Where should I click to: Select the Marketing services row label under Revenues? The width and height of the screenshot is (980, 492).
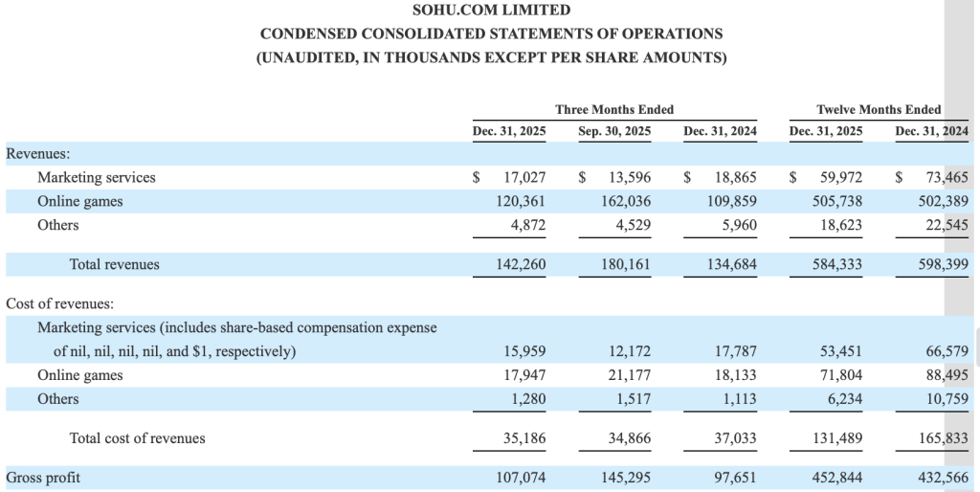point(96,177)
